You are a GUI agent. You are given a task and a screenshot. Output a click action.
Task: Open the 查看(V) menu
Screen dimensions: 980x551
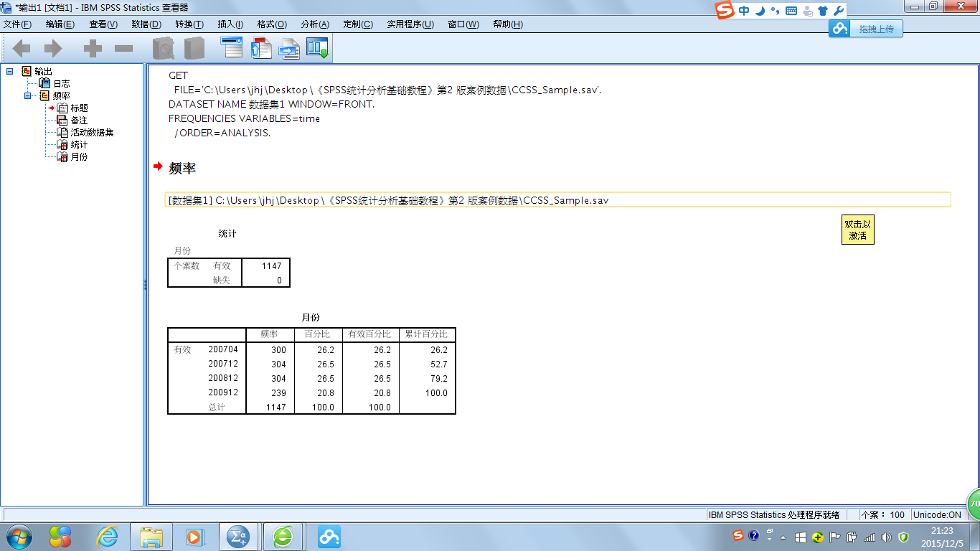[x=103, y=24]
